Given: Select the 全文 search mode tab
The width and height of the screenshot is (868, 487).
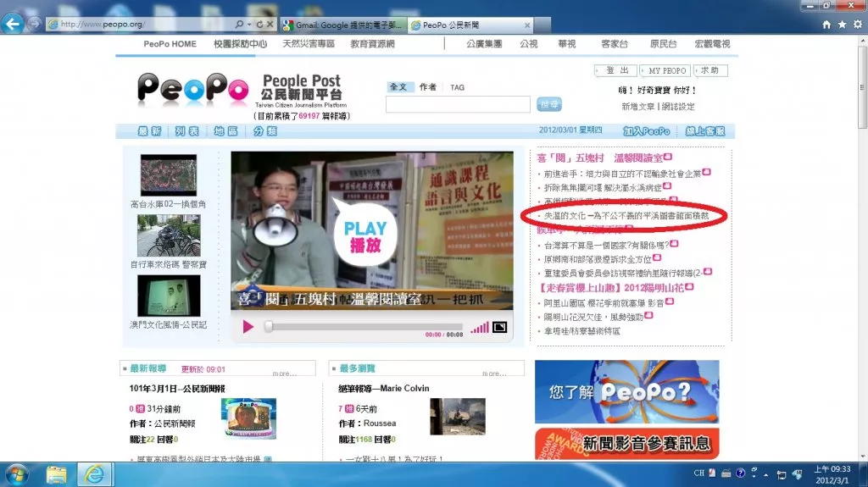Looking at the screenshot, I should (x=398, y=87).
